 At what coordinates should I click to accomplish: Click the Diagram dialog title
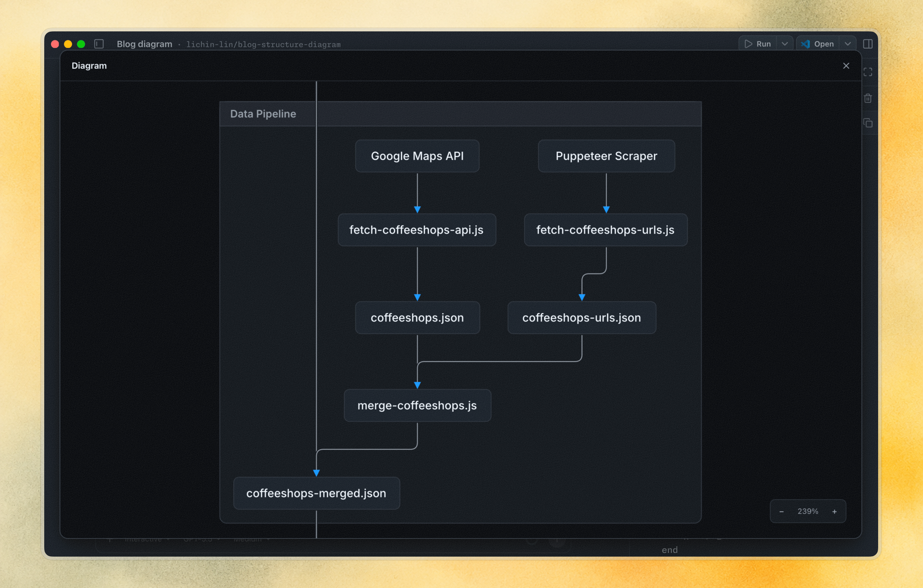coord(89,66)
